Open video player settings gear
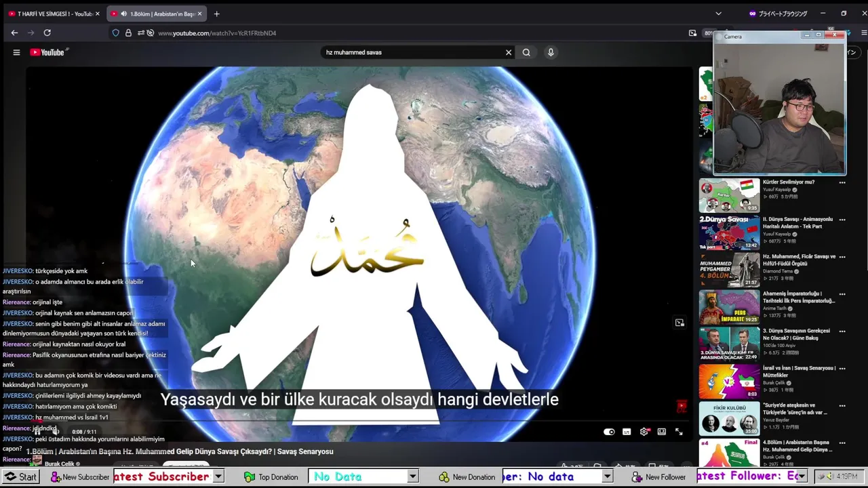Screen dimensions: 868x488 click(644, 432)
